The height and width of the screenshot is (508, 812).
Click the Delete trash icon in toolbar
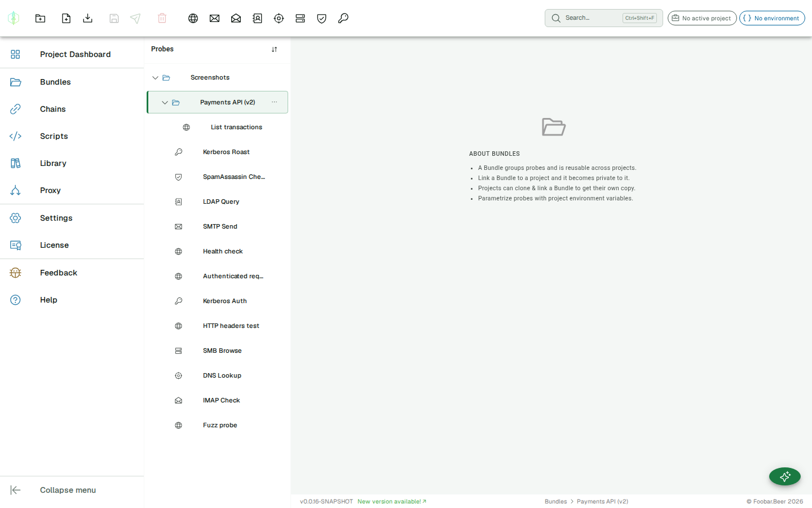click(162, 18)
